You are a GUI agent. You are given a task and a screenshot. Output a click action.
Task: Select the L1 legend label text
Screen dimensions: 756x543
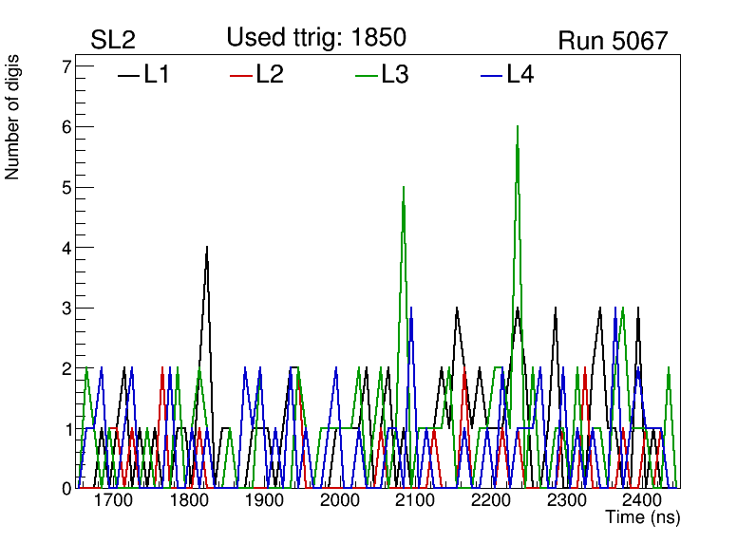click(157, 75)
